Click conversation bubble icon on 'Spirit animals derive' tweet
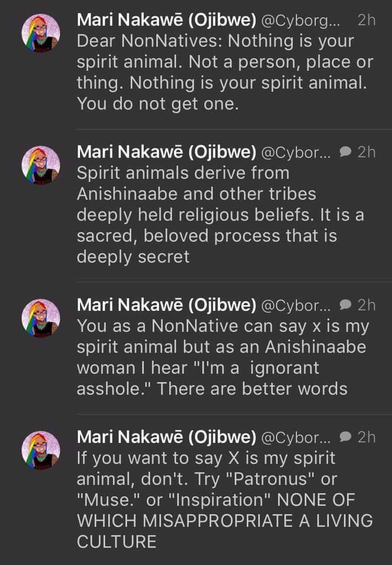This screenshot has height=565, width=392. pos(347,152)
